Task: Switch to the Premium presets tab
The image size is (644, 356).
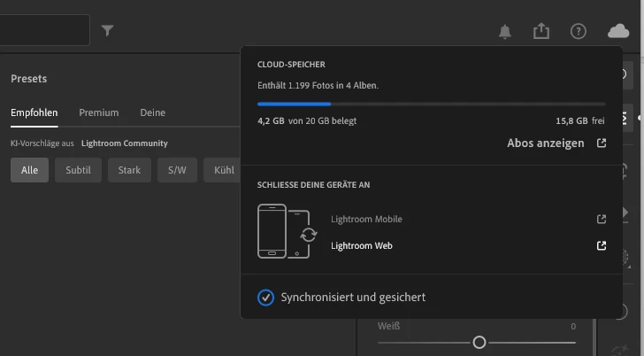Action: click(98, 112)
